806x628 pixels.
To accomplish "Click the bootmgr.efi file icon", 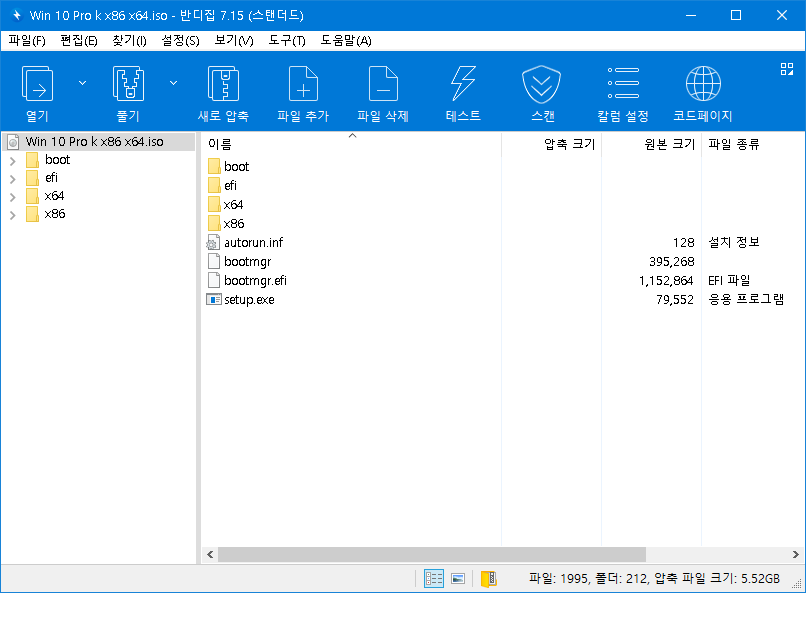I will (x=213, y=280).
